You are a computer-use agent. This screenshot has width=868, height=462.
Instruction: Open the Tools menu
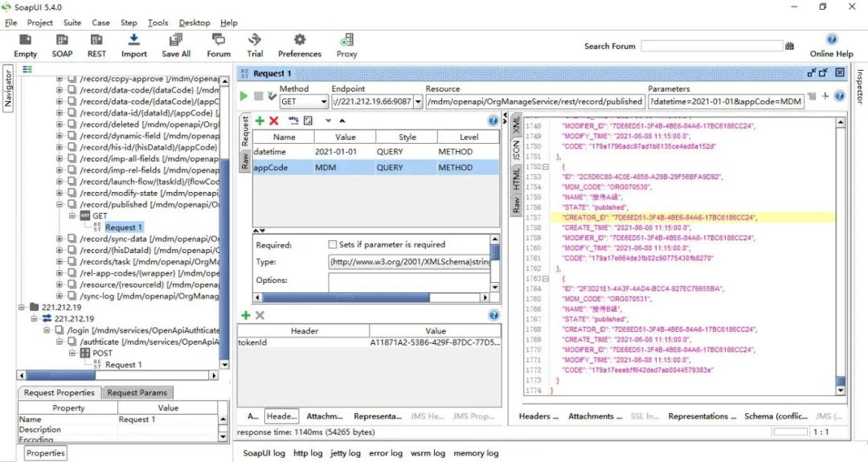click(158, 22)
